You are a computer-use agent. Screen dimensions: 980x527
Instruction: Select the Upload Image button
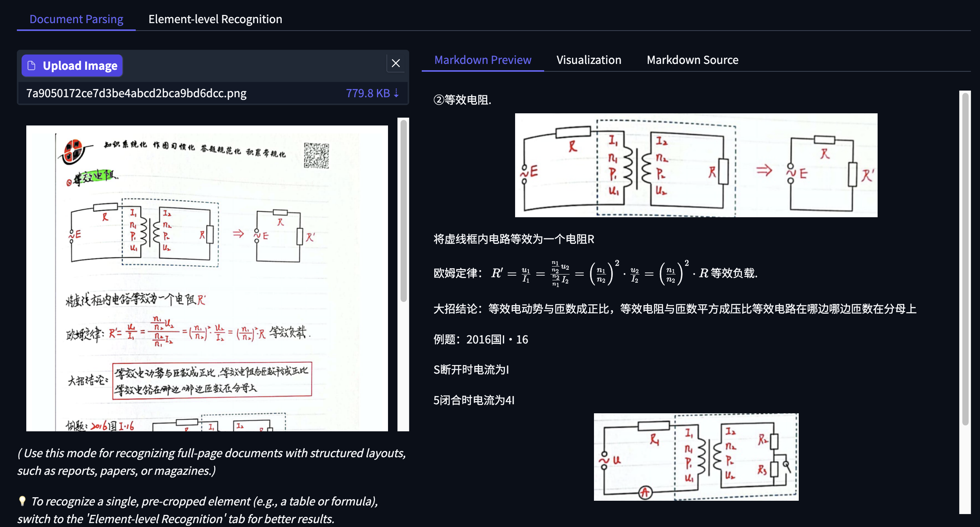[72, 65]
